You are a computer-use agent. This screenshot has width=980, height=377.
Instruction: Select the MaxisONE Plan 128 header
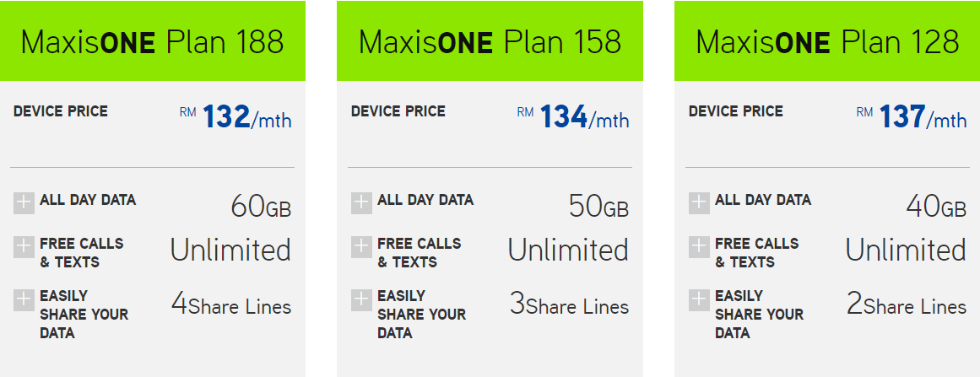click(x=827, y=41)
